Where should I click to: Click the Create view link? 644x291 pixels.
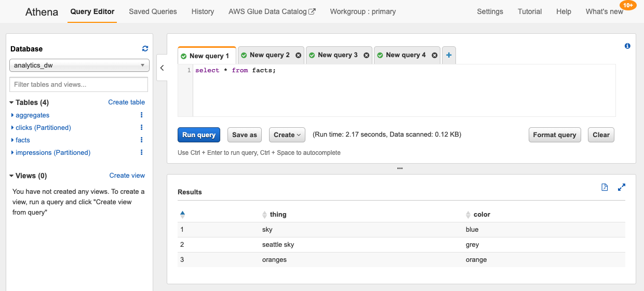pyautogui.click(x=127, y=176)
